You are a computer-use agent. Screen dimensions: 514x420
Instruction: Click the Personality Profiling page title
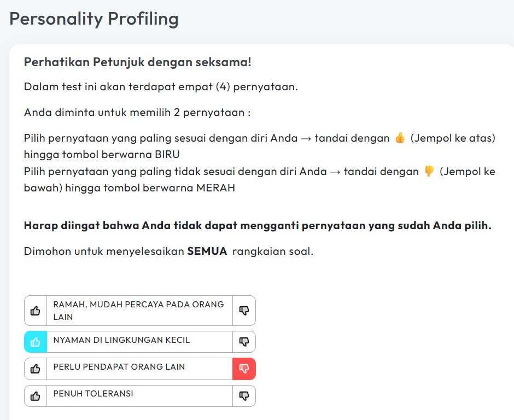94,19
